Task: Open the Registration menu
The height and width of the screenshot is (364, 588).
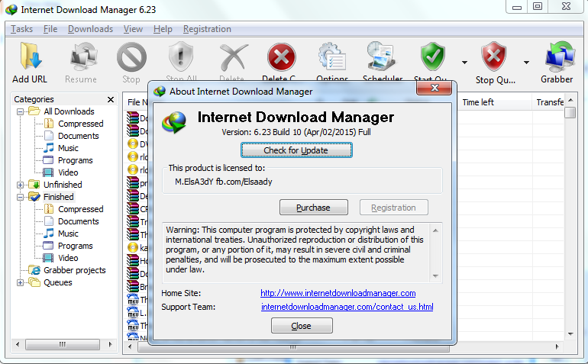Action: coord(207,29)
